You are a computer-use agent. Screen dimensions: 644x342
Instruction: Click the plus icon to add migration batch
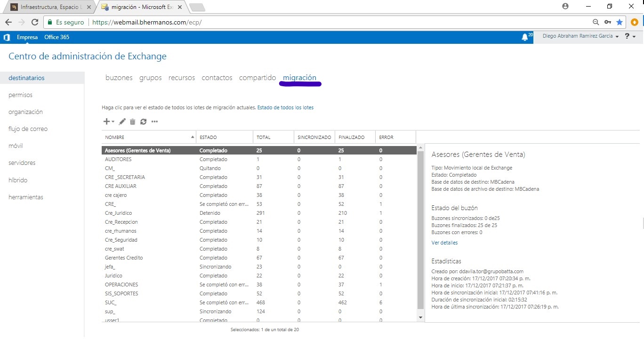106,122
